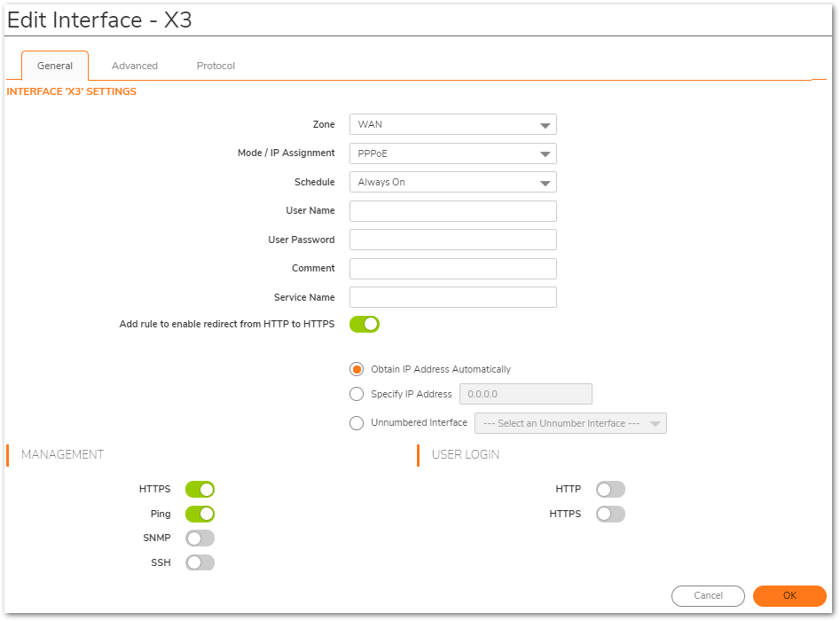
Task: Enable SNMP management
Action: click(x=200, y=538)
